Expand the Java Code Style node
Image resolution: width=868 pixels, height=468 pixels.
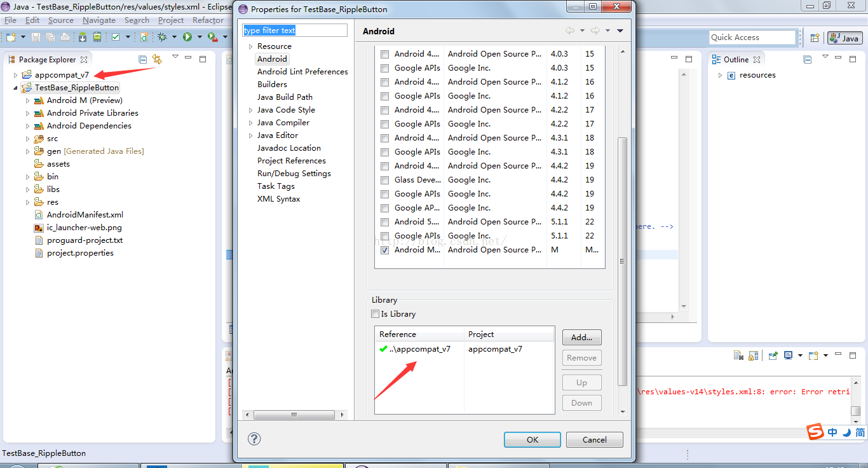251,110
